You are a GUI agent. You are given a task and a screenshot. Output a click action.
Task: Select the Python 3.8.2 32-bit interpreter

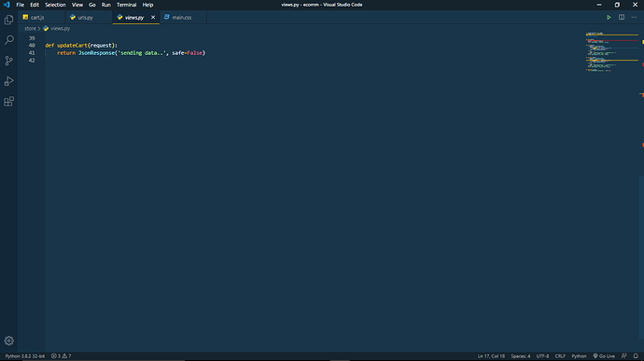pyautogui.click(x=24, y=356)
